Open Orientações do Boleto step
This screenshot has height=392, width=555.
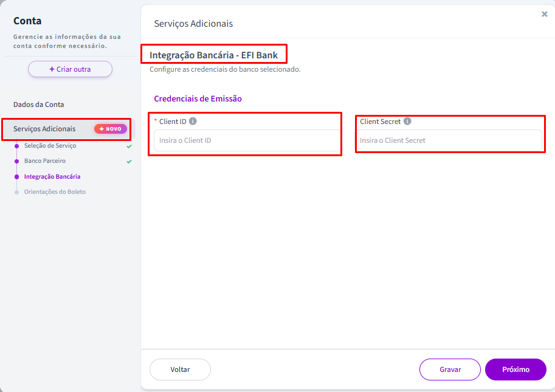55,192
